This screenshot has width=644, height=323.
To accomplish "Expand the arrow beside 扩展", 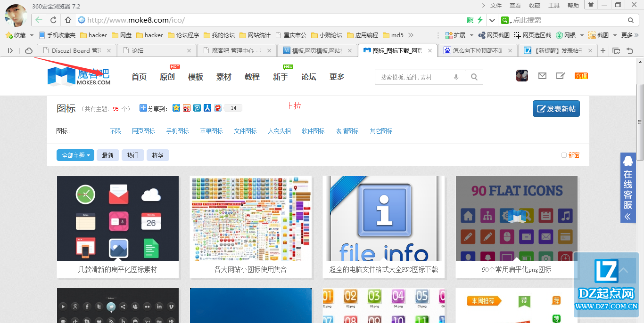I will pos(471,35).
